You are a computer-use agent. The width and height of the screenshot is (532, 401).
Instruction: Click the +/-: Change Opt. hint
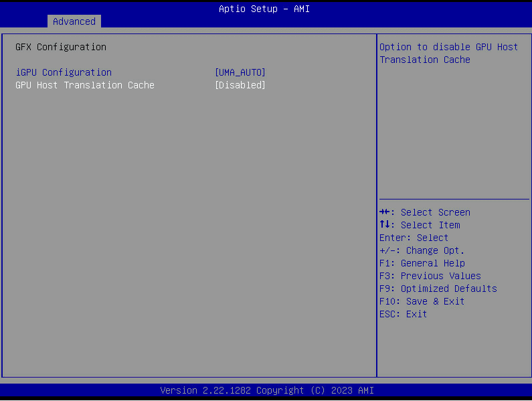pos(422,250)
